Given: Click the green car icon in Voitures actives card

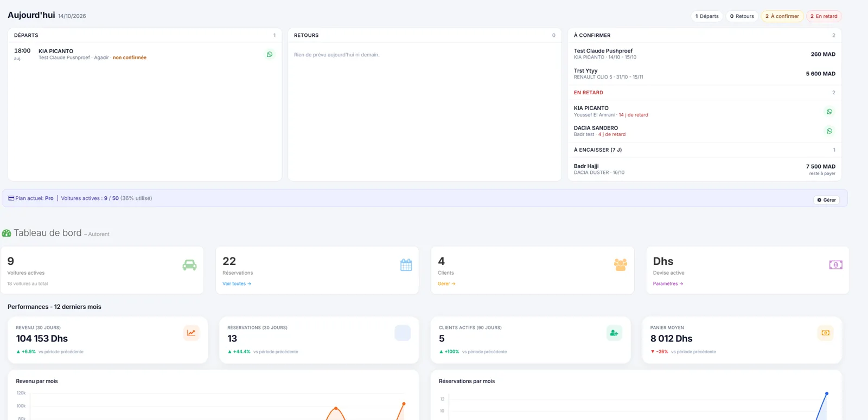Looking at the screenshot, I should point(189,265).
